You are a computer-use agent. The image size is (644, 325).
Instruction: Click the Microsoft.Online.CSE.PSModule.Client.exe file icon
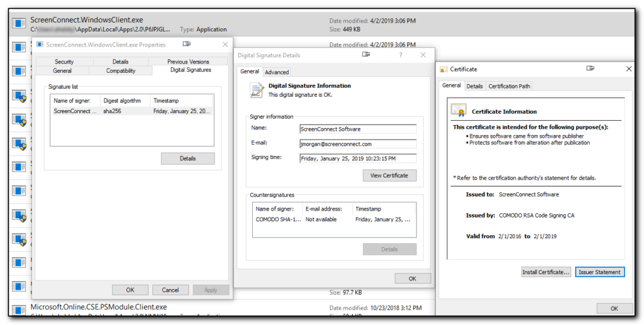(18, 311)
